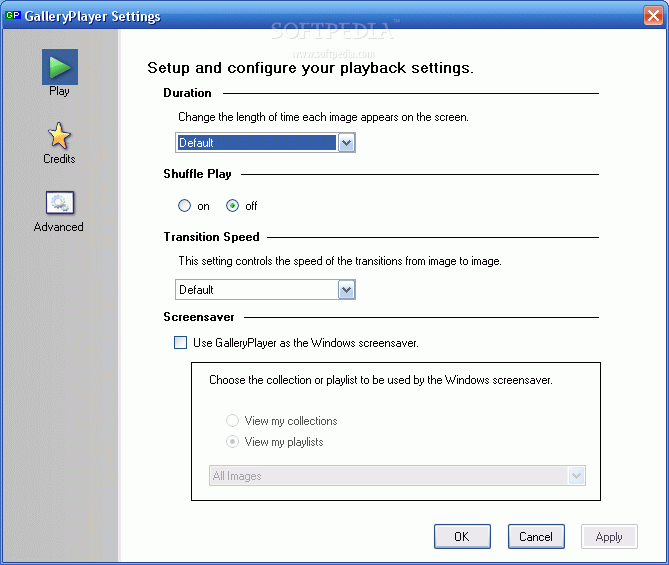Click the Shuffle Play 'on' label
Viewport: 669px width, 565px height.
click(204, 207)
